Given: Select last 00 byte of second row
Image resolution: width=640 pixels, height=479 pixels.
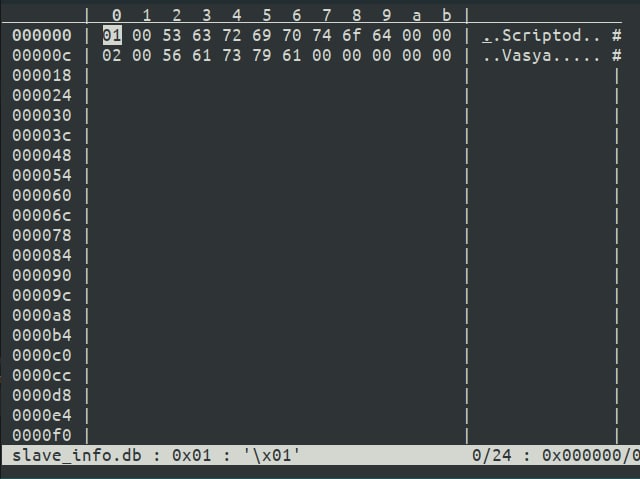Looking at the screenshot, I should pos(442,55).
